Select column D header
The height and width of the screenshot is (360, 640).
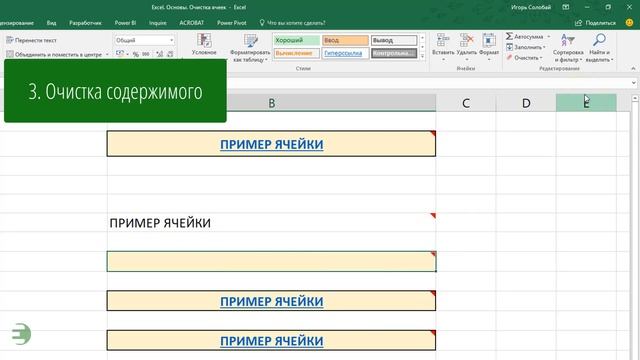(526, 103)
